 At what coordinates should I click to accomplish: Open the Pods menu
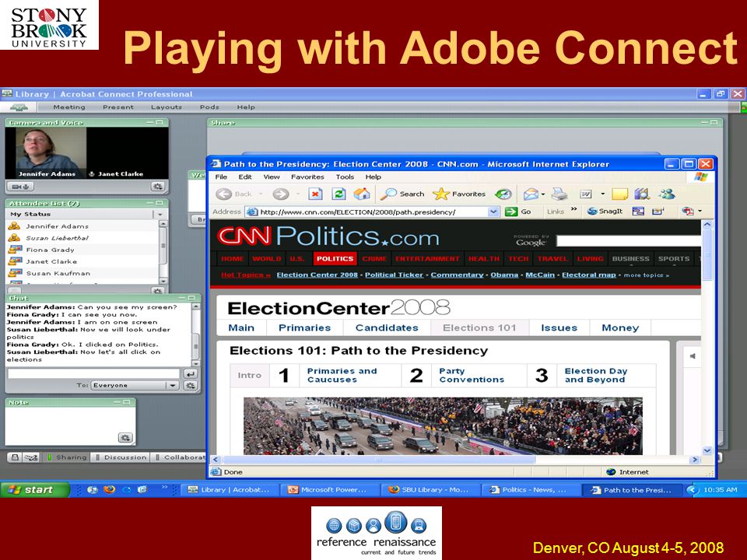coord(209,107)
